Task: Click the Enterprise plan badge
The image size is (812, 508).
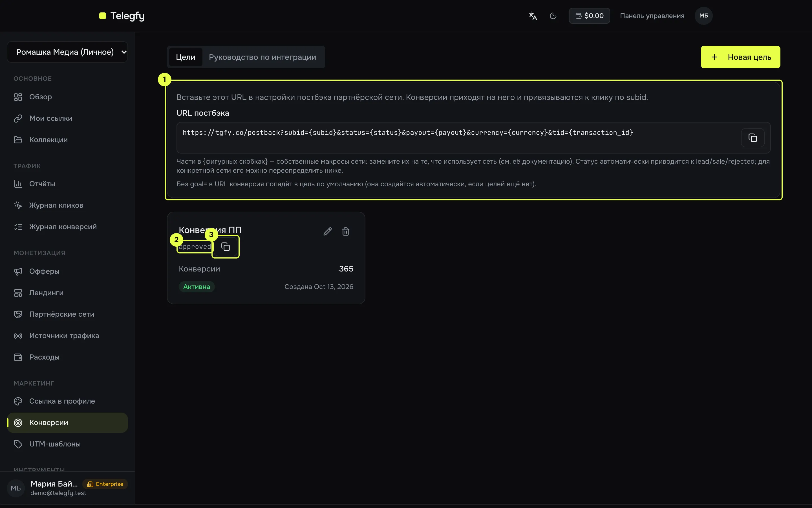Action: 105,484
